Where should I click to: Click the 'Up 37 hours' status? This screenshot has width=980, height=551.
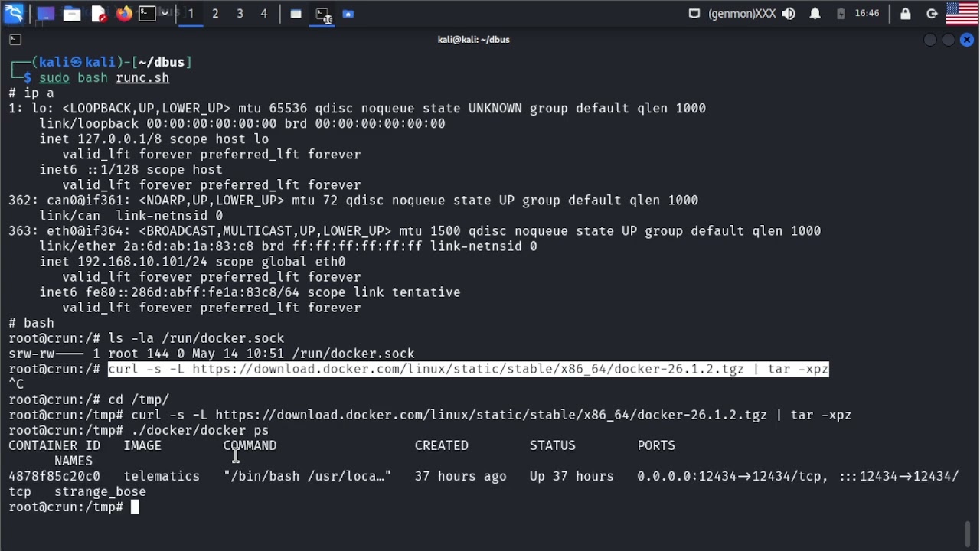point(571,476)
